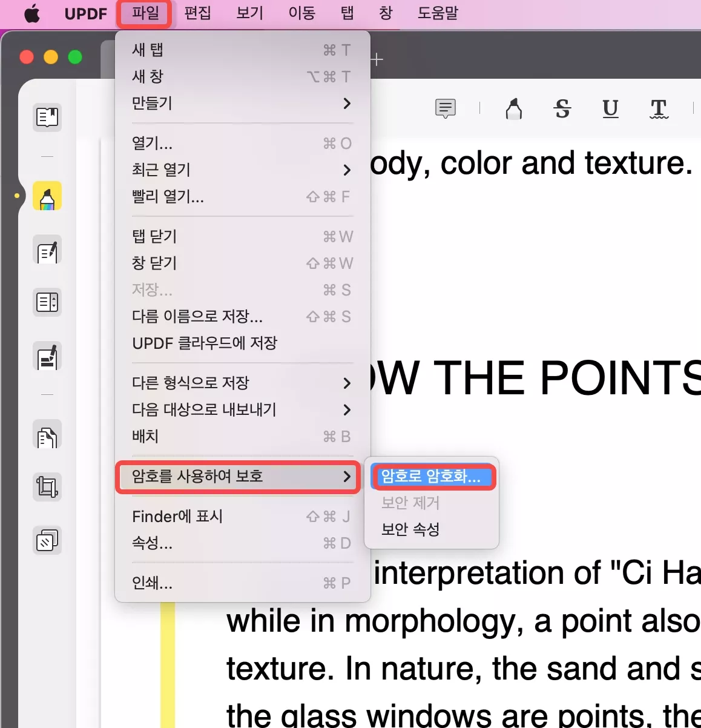701x728 pixels.
Task: Open the 편집 menu
Action: coord(197,13)
